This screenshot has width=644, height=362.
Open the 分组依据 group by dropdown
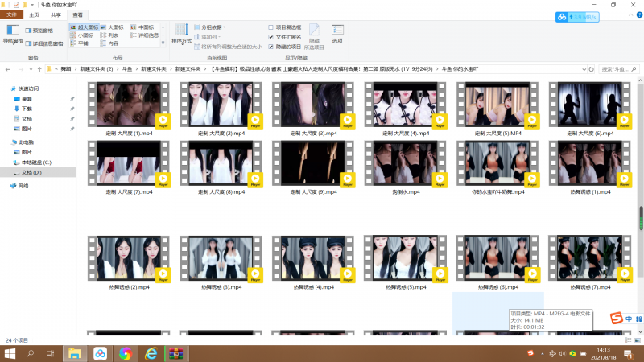point(214,27)
